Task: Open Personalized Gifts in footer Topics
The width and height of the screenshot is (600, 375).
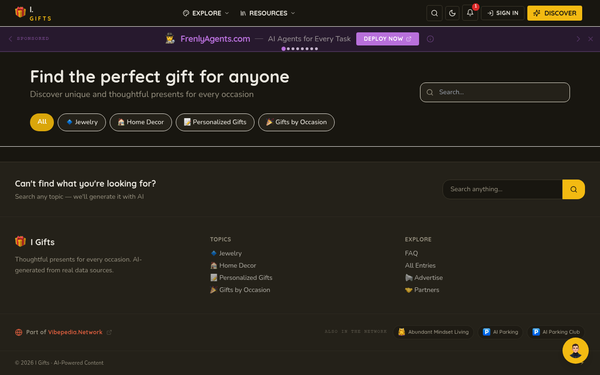Action: (241, 278)
